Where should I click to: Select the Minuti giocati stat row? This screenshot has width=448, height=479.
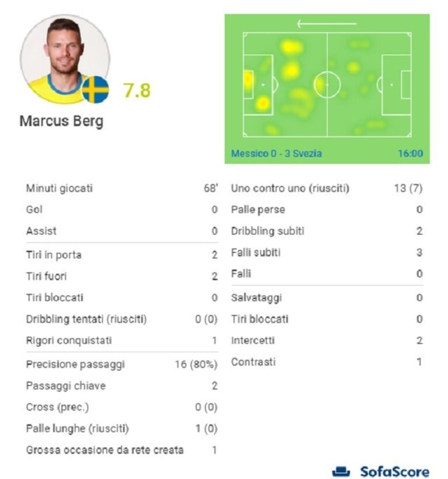(x=122, y=188)
